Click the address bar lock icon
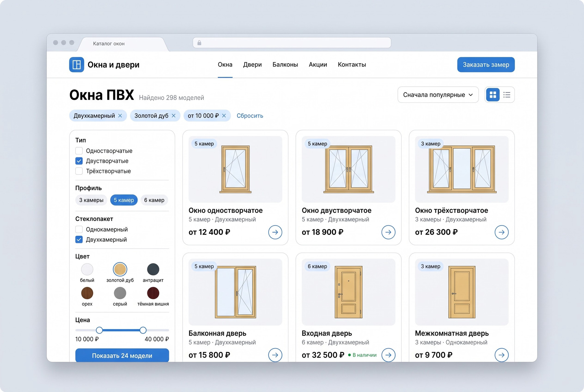This screenshot has width=584, height=392. [x=199, y=43]
